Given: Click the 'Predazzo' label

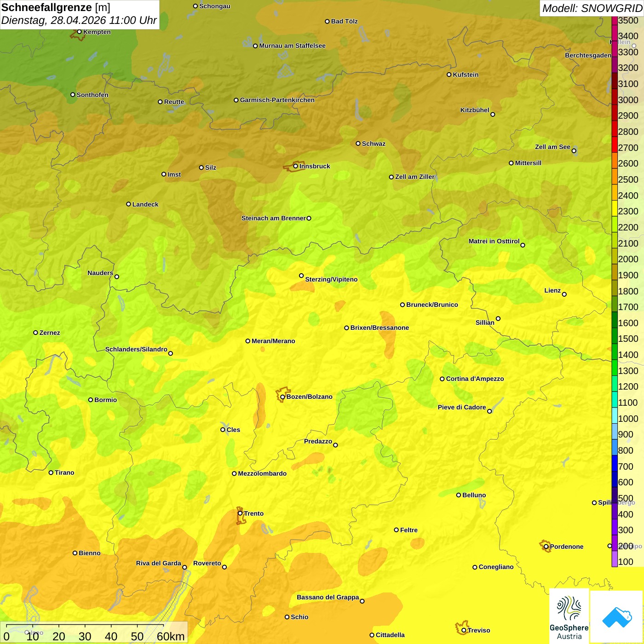Looking at the screenshot, I should 318,441.
